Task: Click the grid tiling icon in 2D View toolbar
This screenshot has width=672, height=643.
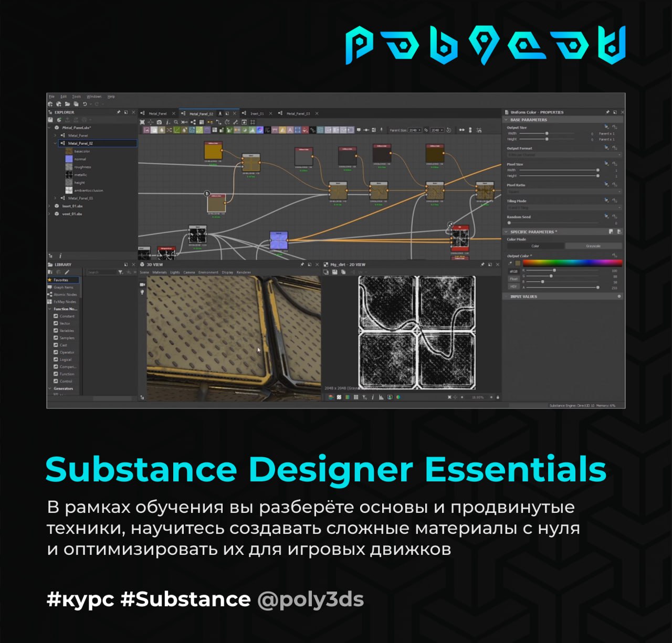Action: (x=356, y=397)
